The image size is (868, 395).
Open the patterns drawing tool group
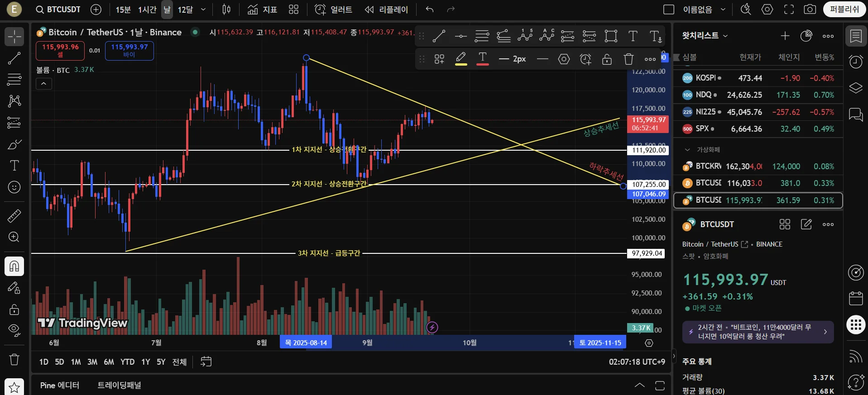(14, 101)
